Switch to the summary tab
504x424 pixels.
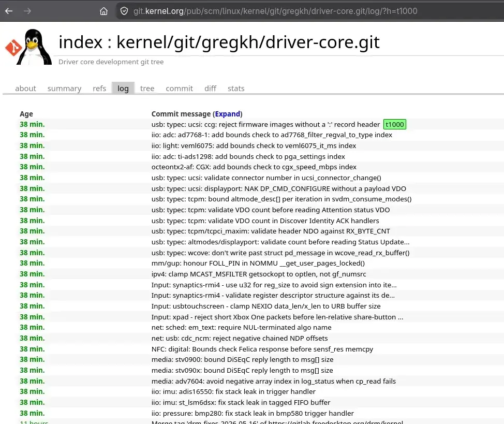[x=64, y=89]
